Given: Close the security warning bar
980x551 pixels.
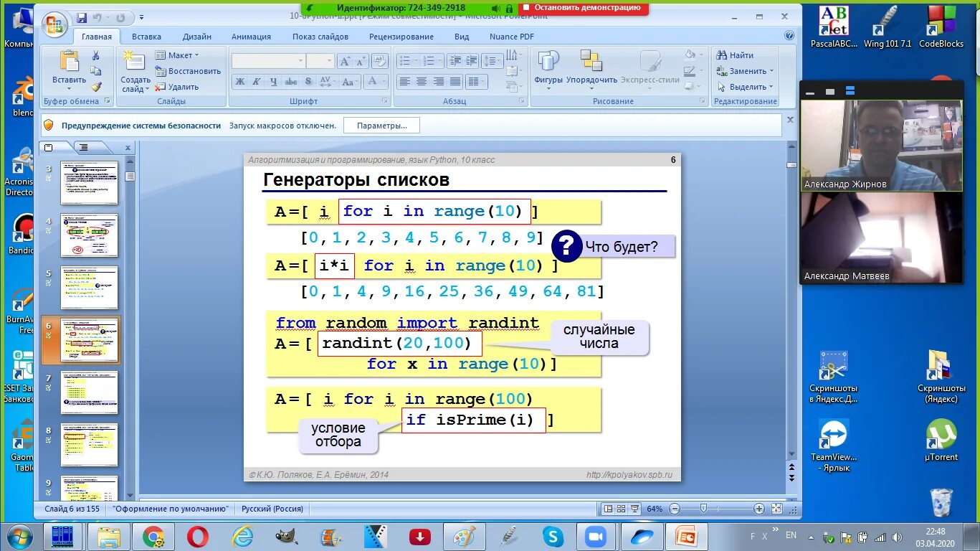Looking at the screenshot, I should click(x=790, y=121).
